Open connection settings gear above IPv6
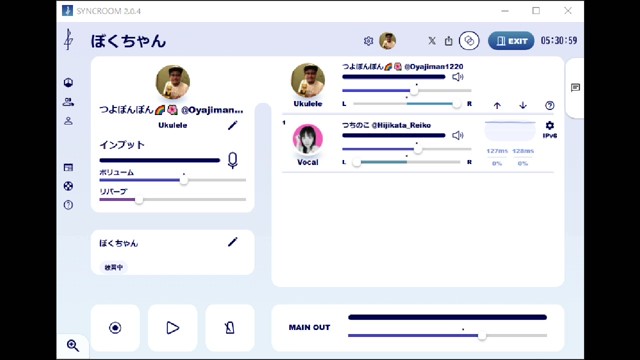The height and width of the screenshot is (360, 640). pos(550,125)
